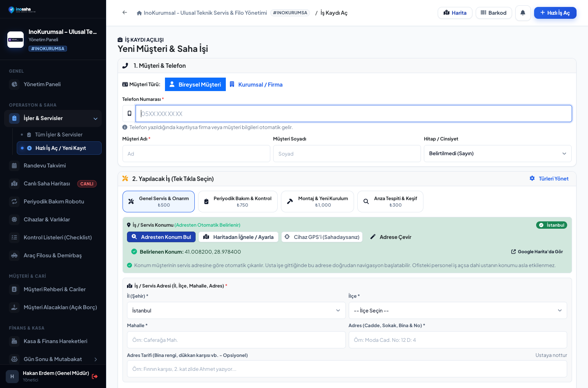The image size is (588, 388).
Task: Choose Genel Servis & Onarım job type
Action: click(x=158, y=202)
